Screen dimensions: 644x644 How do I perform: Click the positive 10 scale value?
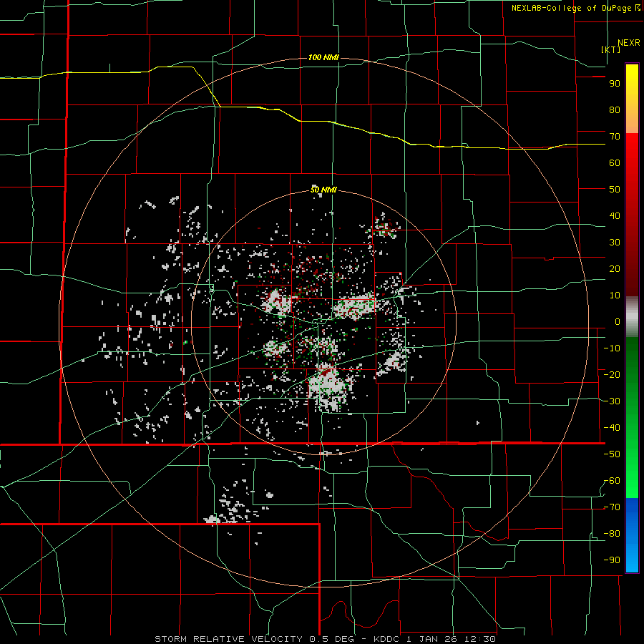click(x=615, y=296)
